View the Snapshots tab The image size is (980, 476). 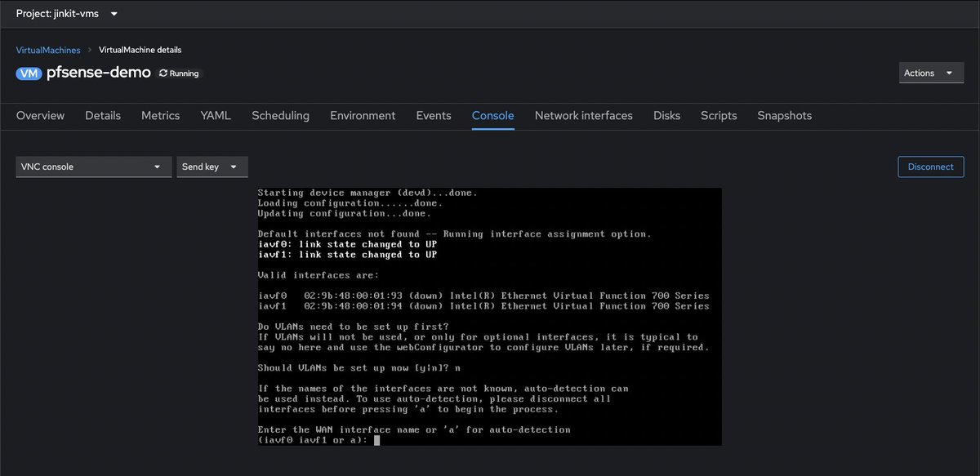(784, 116)
